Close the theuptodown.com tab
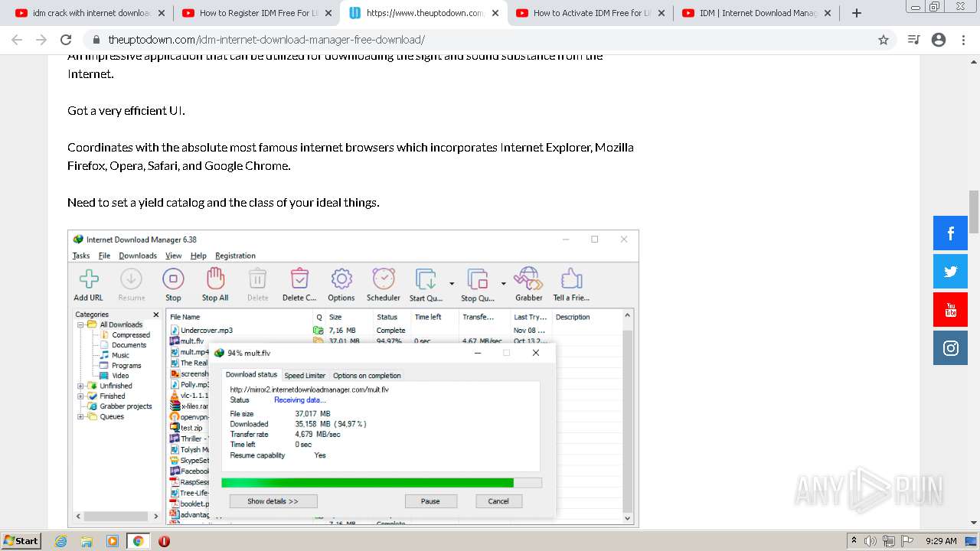The height and width of the screenshot is (551, 980). point(495,13)
